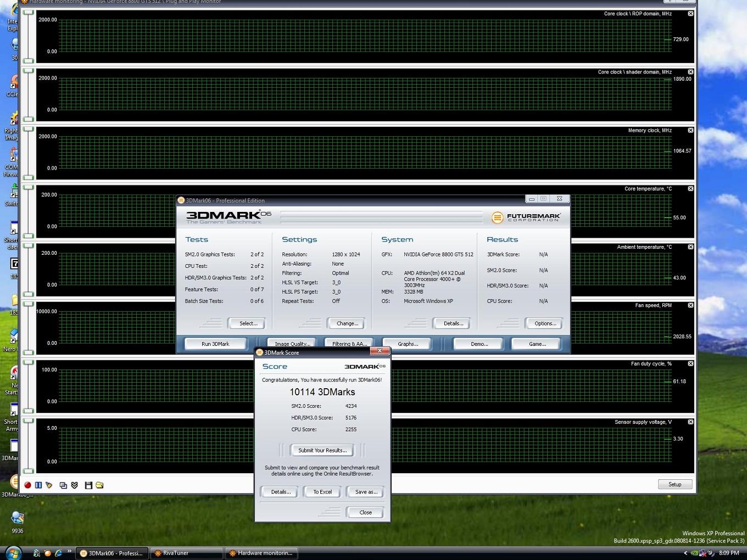Click the 3DMark06 logo in main window header

pos(228,217)
